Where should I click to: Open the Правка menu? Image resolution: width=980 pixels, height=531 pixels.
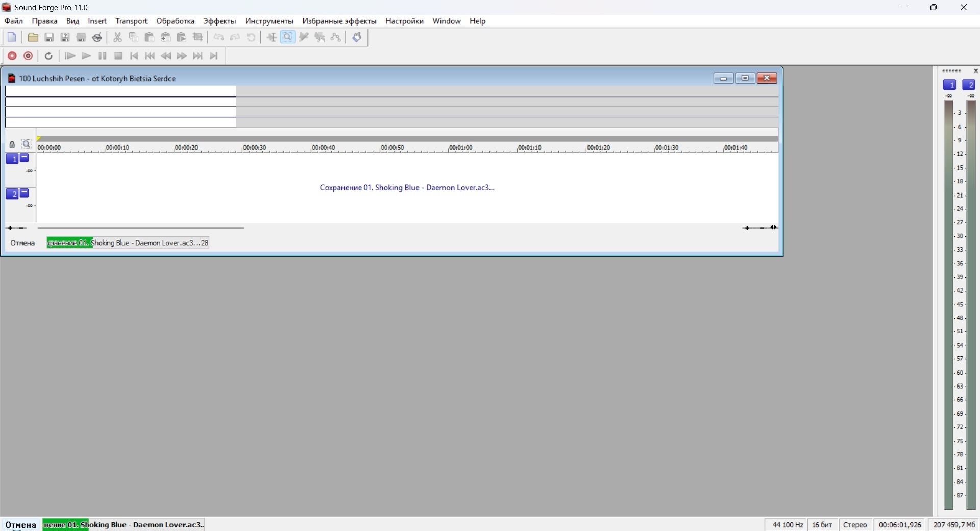pos(44,21)
